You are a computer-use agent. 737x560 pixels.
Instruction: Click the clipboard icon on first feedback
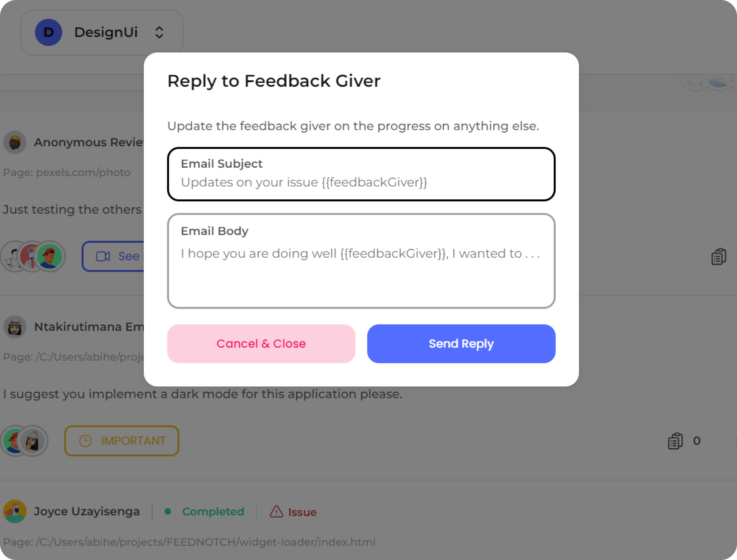pos(719,256)
